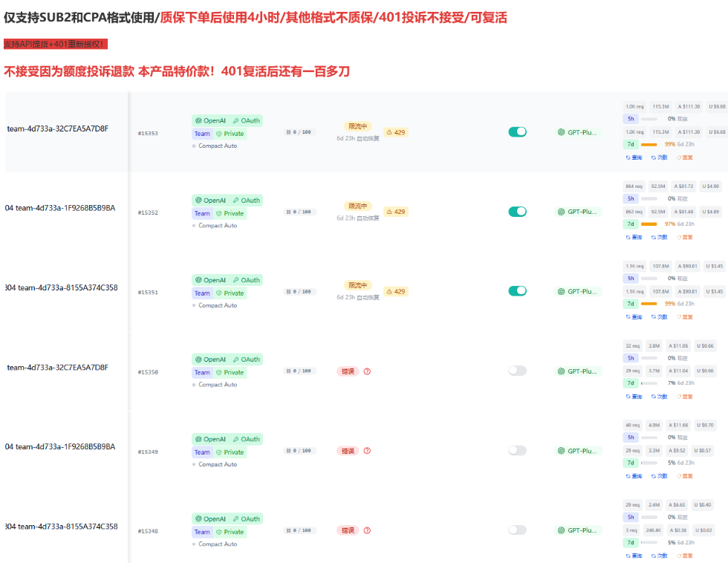Click the 次数 link in row #15351
Image resolution: width=728 pixels, height=563 pixels.
(660, 317)
